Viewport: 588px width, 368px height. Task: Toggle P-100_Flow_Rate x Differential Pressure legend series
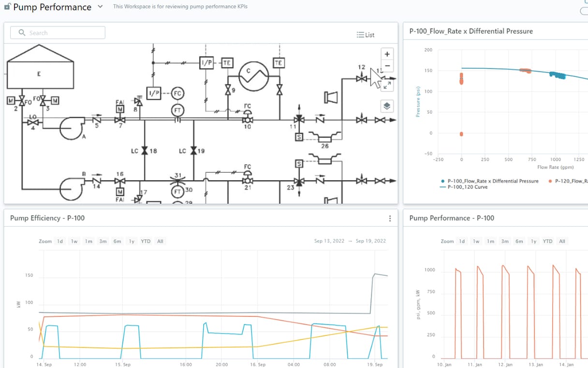tap(493, 181)
